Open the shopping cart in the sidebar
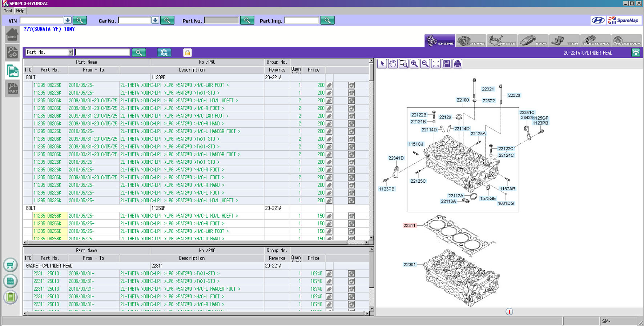Image resolution: width=644 pixels, height=326 pixels. pos(11,265)
